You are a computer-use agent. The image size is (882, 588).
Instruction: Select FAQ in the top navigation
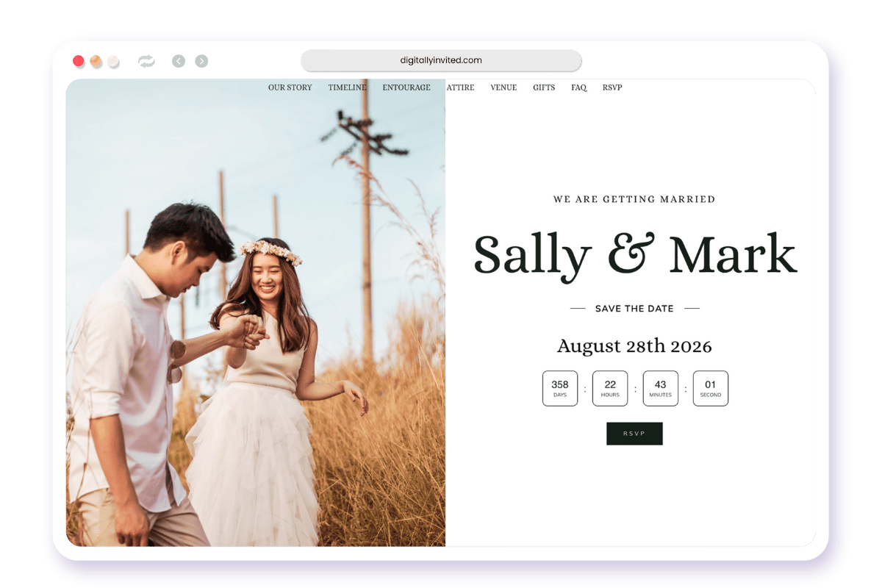[578, 87]
